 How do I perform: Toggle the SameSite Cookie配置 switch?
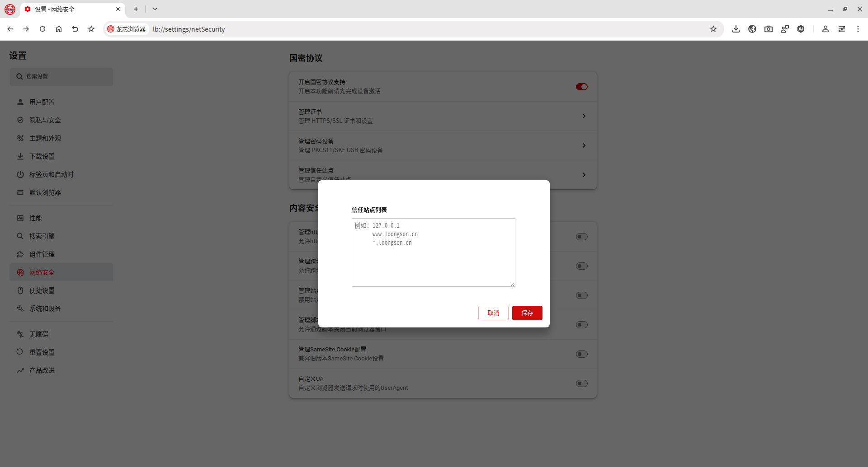point(581,354)
